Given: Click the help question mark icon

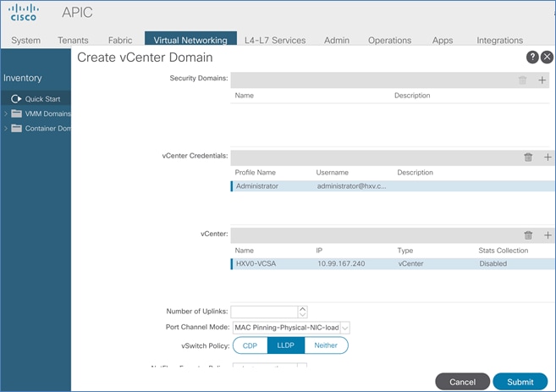Looking at the screenshot, I should 532,58.
